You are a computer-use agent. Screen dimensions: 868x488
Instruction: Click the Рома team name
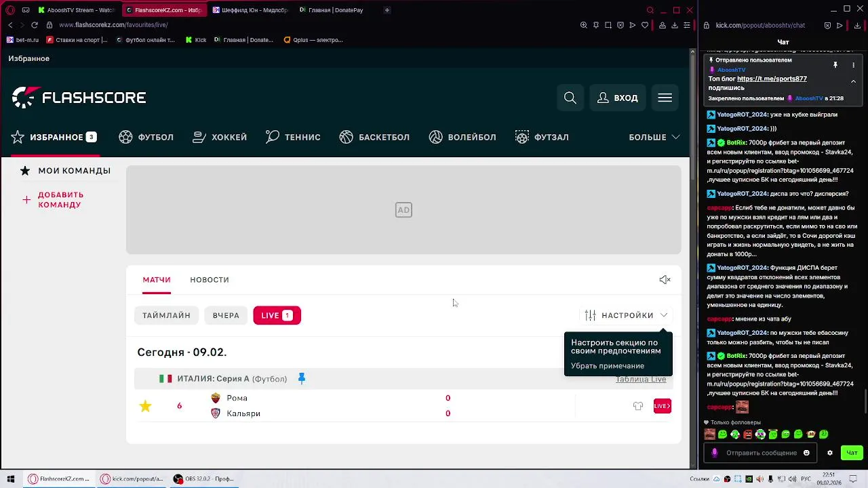(237, 399)
